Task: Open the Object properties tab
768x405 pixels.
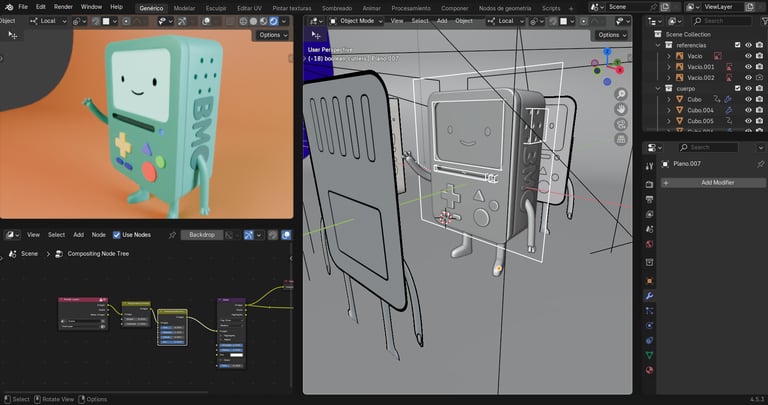Action: [649, 281]
